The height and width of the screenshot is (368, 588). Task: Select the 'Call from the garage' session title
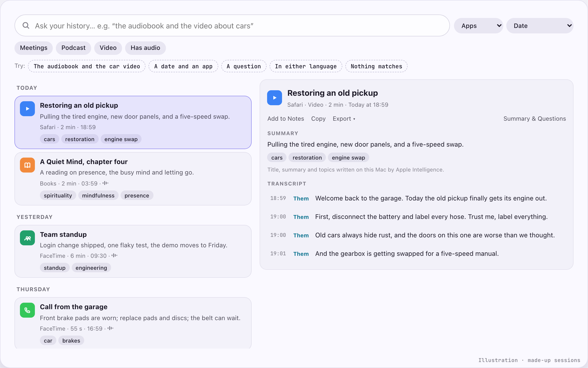point(74,307)
